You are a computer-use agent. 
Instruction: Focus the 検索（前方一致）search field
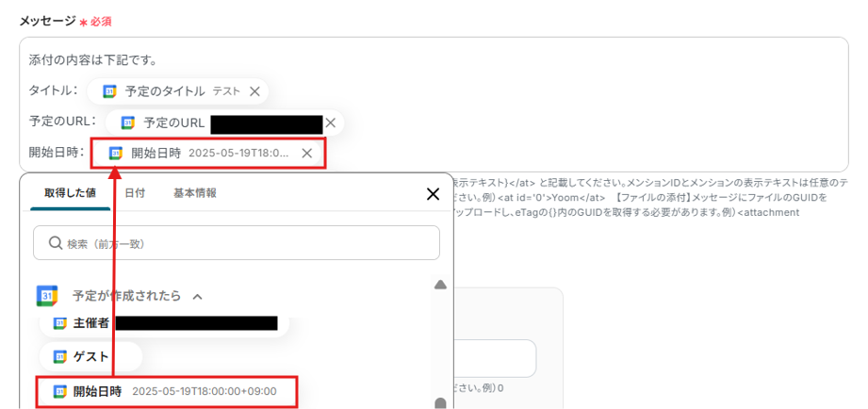coord(237,243)
